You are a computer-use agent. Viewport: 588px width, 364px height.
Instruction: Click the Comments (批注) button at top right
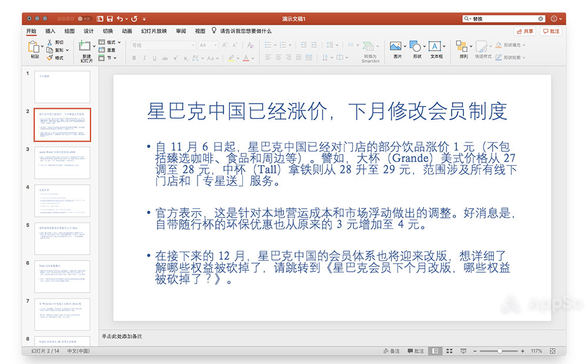551,31
